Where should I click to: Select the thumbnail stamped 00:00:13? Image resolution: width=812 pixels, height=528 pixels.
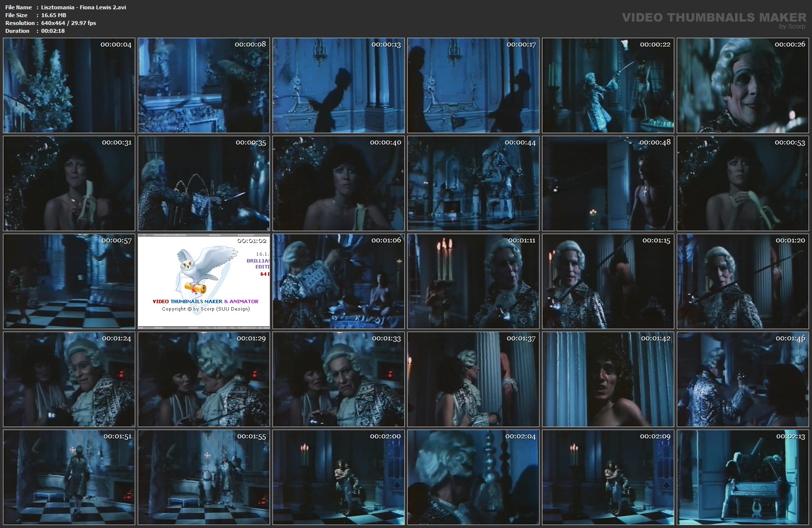pos(339,86)
